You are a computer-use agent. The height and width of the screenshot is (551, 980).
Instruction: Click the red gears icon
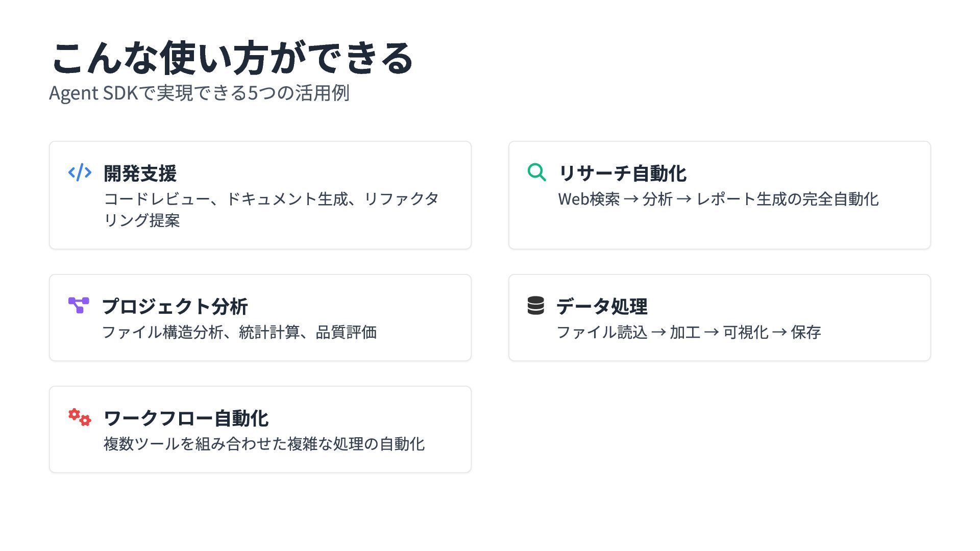[x=80, y=417]
